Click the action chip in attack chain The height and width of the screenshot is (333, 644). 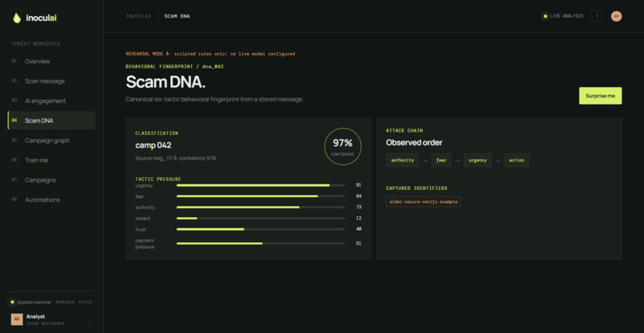click(516, 161)
